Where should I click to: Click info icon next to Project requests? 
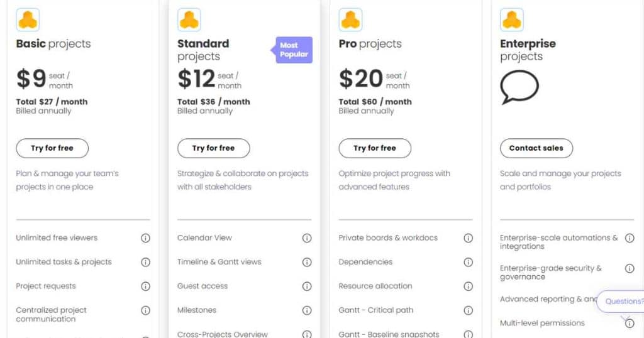145,286
